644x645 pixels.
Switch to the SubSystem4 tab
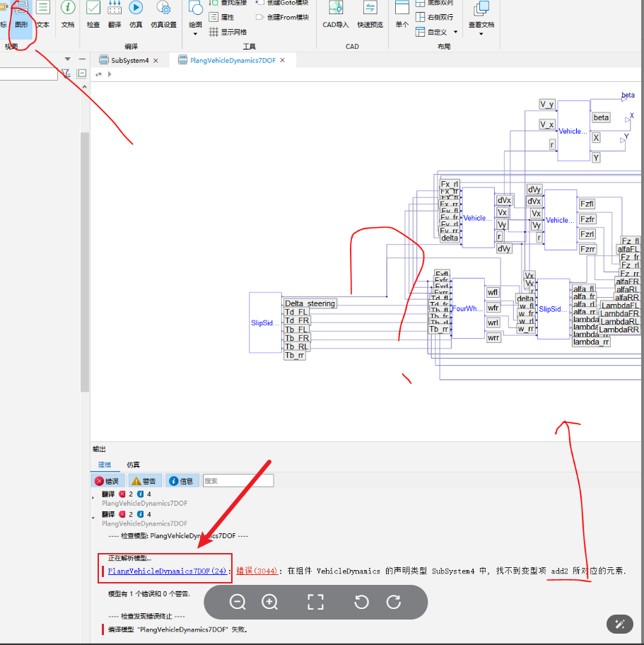(x=129, y=61)
